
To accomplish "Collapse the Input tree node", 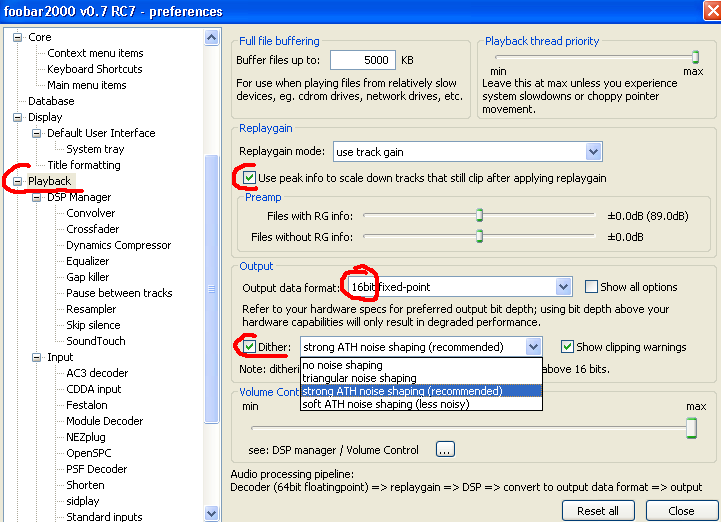I will tap(36, 357).
